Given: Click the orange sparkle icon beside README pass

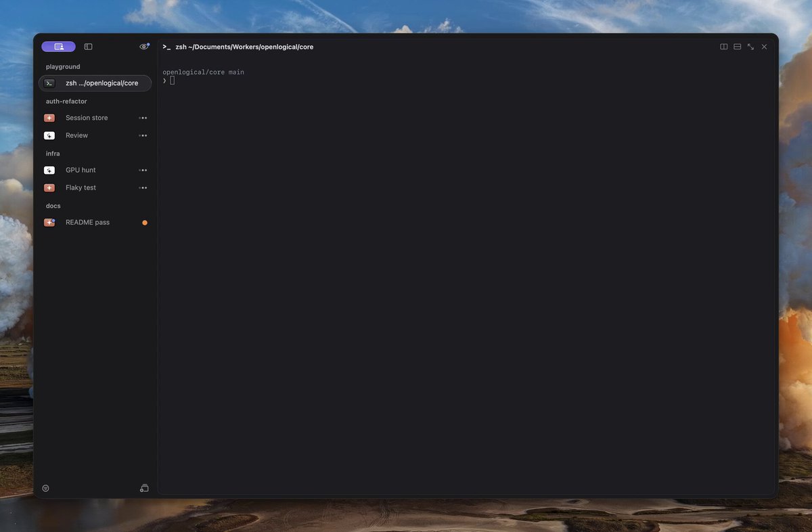Looking at the screenshot, I should 49,222.
